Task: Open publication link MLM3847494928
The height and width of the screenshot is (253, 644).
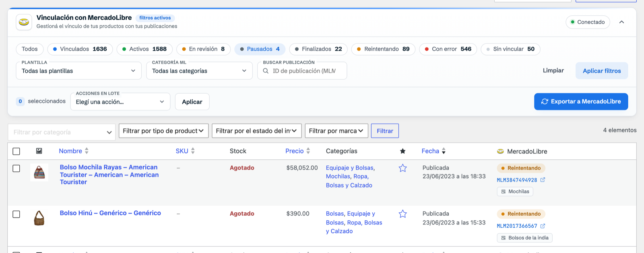Action: tap(517, 180)
